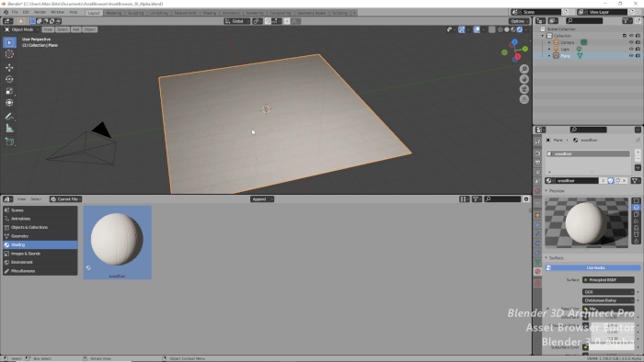The width and height of the screenshot is (644, 362).
Task: Select the Cursor tool in toolbar
Action: (9, 54)
